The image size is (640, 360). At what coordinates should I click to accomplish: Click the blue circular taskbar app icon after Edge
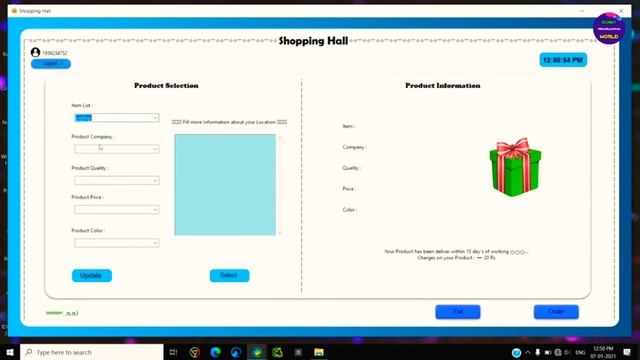pyautogui.click(x=236, y=352)
